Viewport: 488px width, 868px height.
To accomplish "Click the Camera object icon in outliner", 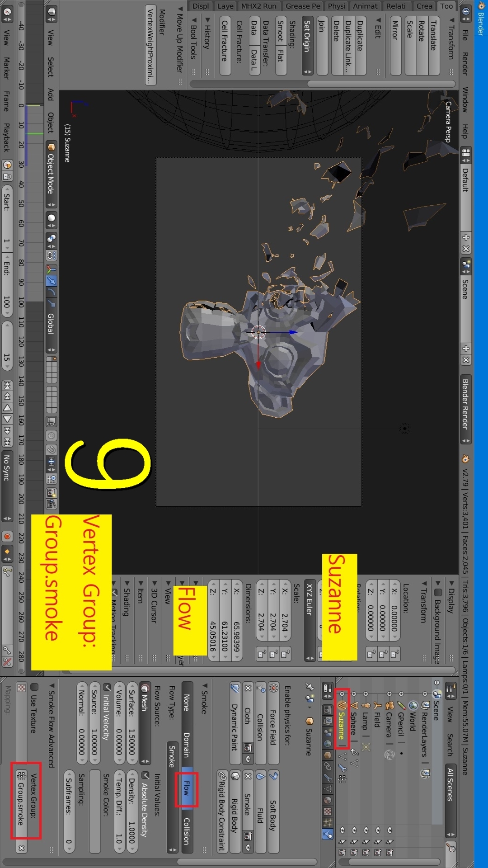I will (389, 705).
